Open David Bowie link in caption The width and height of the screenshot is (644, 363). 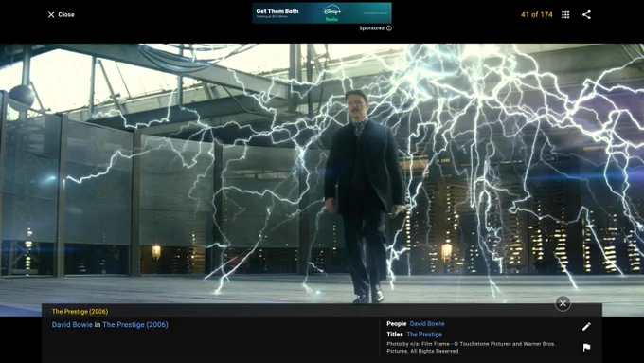72,325
